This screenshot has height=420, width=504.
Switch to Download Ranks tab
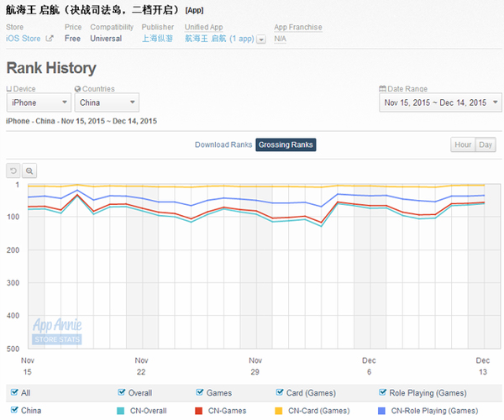tap(223, 144)
